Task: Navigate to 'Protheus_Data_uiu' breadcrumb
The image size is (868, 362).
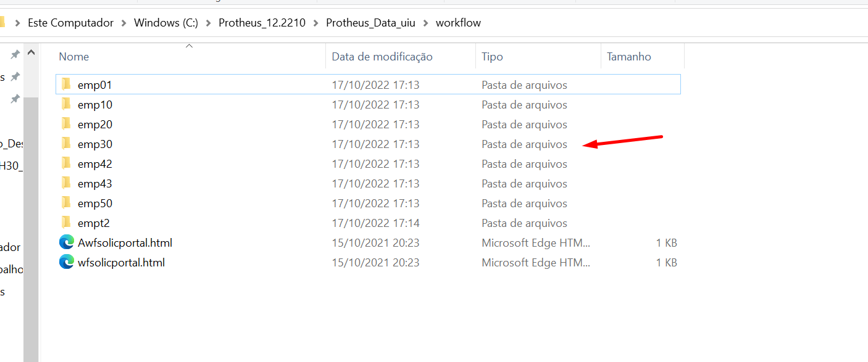Action: 371,23
